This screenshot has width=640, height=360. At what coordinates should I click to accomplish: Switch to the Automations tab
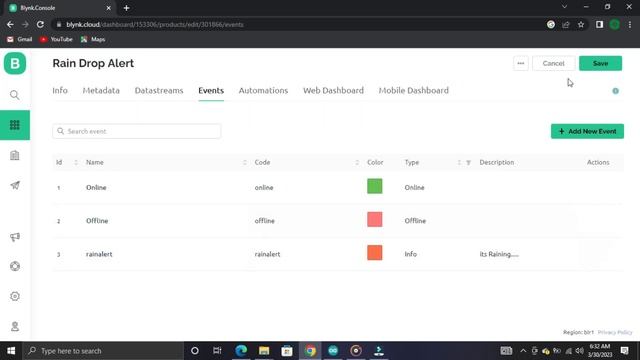(263, 91)
